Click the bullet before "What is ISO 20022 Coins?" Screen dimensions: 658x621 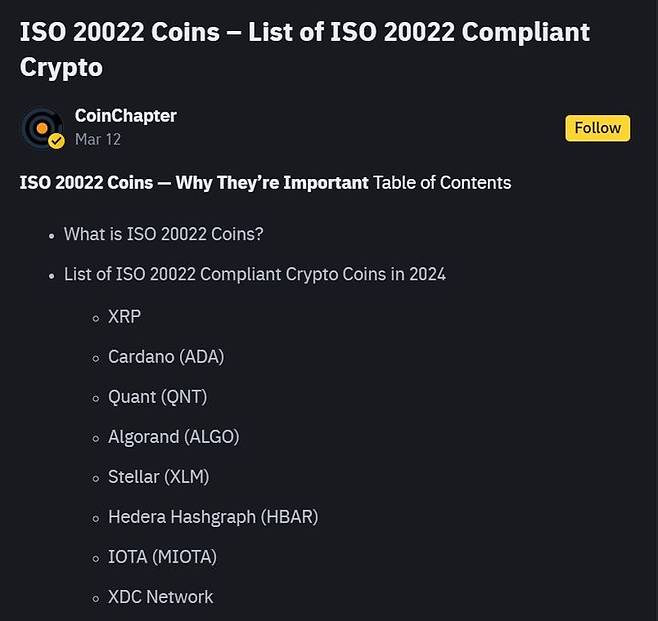click(x=52, y=235)
